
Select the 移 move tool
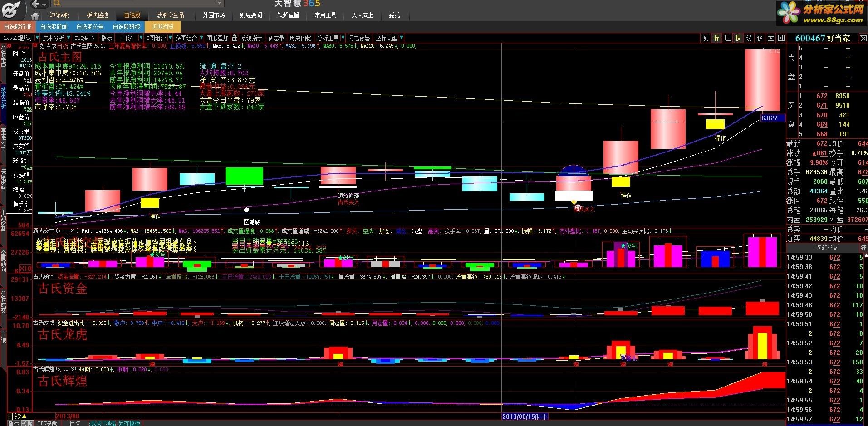pyautogui.click(x=760, y=38)
